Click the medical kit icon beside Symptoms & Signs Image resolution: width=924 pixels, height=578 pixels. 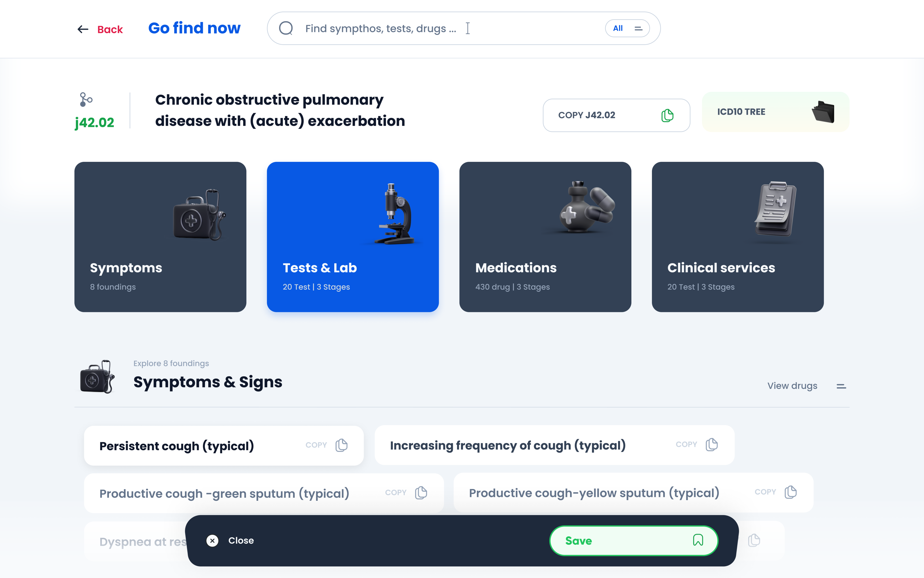pos(97,377)
